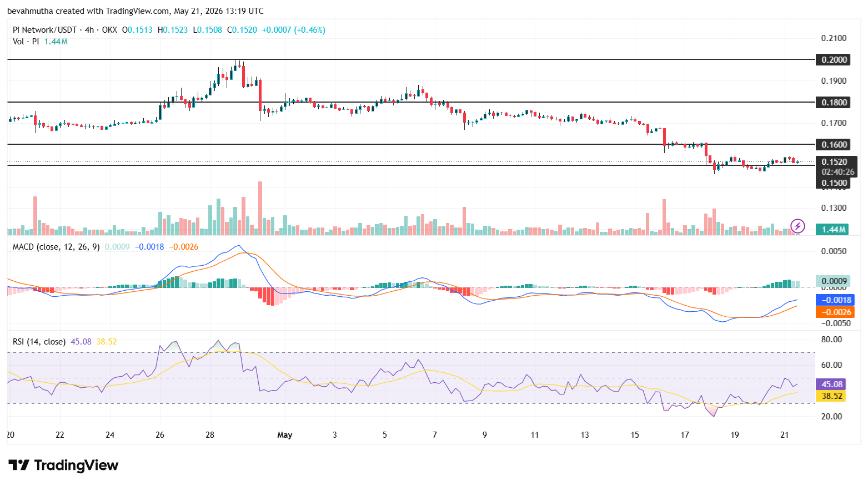
Task: Click the 0.0050 MACD axis tick
Action: tap(834, 251)
